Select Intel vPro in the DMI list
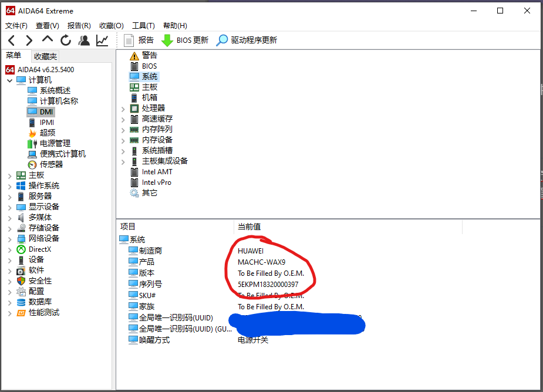Image resolution: width=543 pixels, height=392 pixels. (x=151, y=183)
